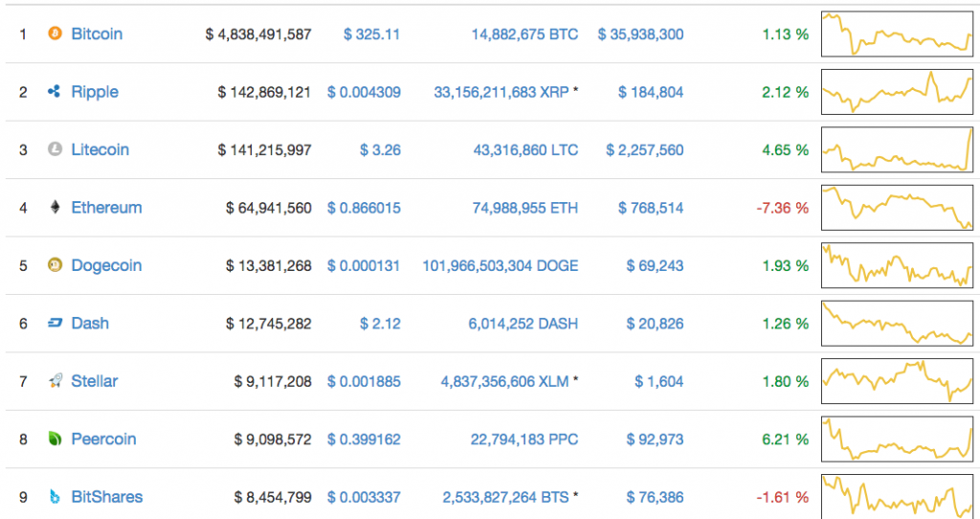Click supply 22,794,183 PPC
Image resolution: width=980 pixels, height=519 pixels.
click(x=524, y=440)
